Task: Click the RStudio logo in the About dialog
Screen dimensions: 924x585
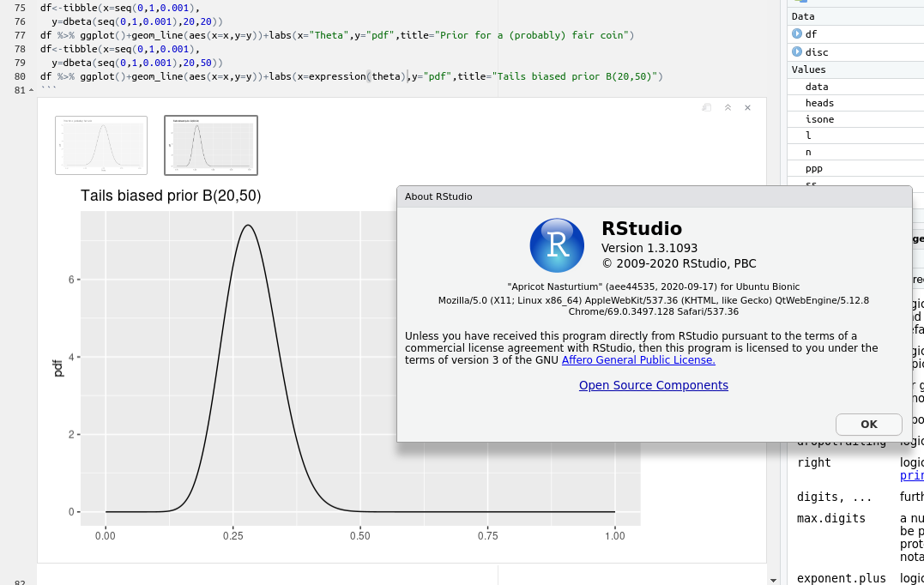Action: tap(556, 245)
